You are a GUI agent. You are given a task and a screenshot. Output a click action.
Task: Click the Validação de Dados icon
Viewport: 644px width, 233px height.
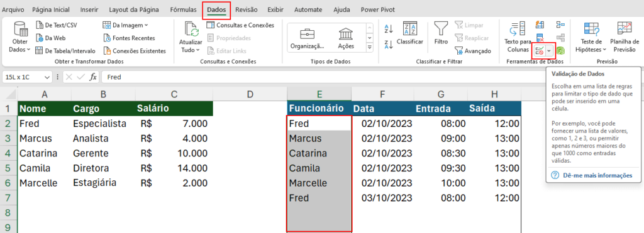tap(539, 51)
